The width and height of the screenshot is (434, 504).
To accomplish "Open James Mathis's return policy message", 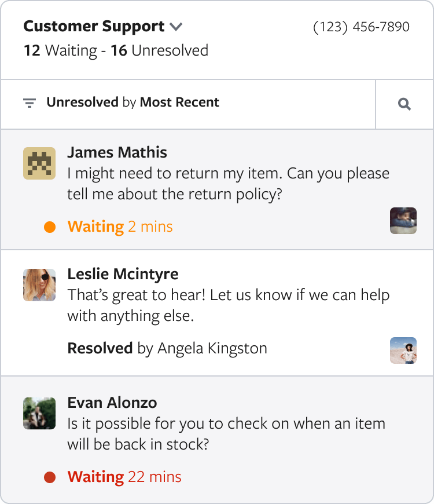I will tap(228, 183).
